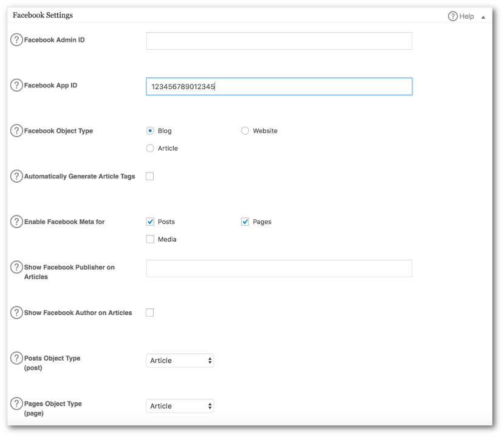Uncheck Pages for Facebook Meta
Screen dimensions: 504x437
coord(245,222)
